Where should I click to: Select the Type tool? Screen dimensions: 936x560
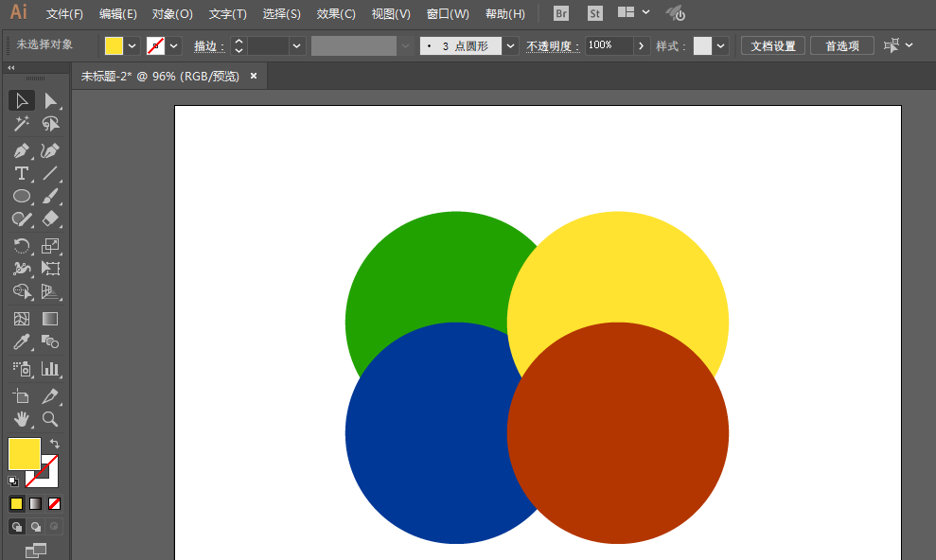[22, 173]
